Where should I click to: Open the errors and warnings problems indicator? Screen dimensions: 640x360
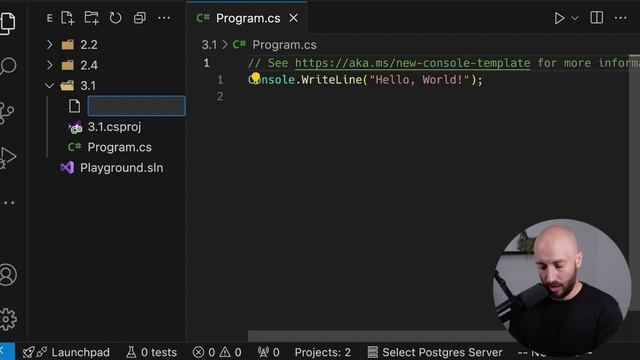tap(217, 352)
